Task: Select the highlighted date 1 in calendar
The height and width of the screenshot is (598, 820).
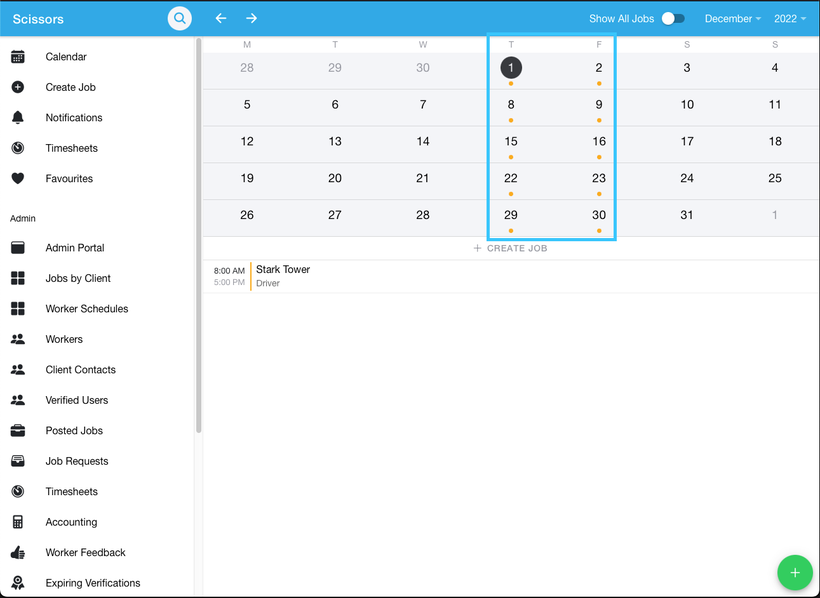Action: pos(511,68)
